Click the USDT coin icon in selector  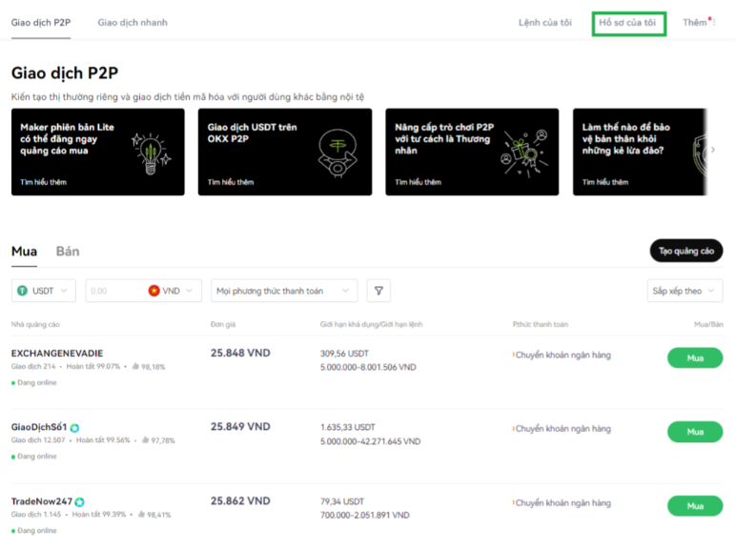click(x=23, y=291)
